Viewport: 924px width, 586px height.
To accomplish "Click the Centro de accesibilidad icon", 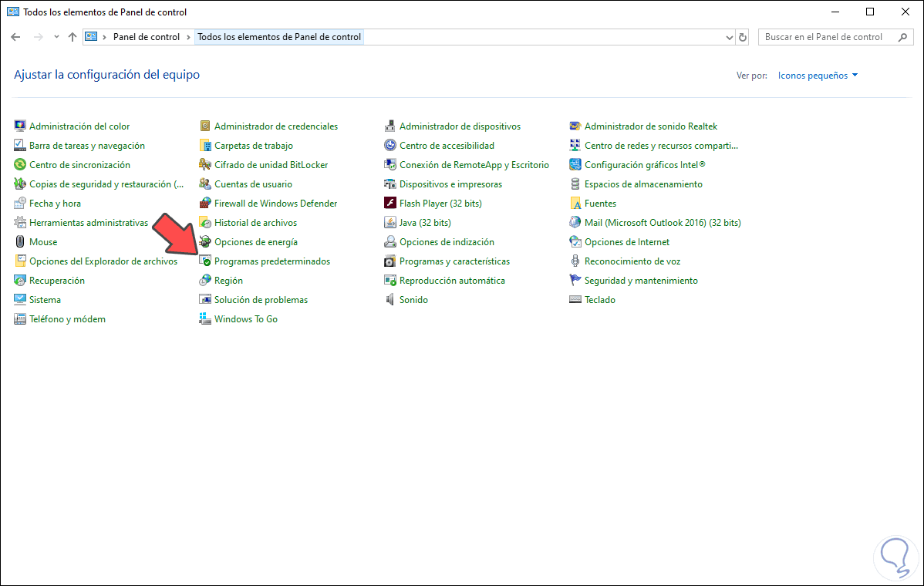I will (390, 146).
